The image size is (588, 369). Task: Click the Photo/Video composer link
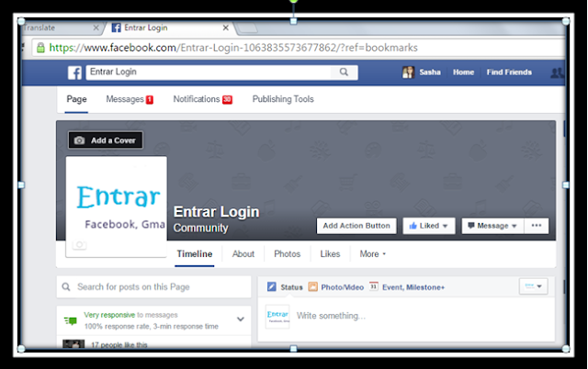tap(343, 287)
